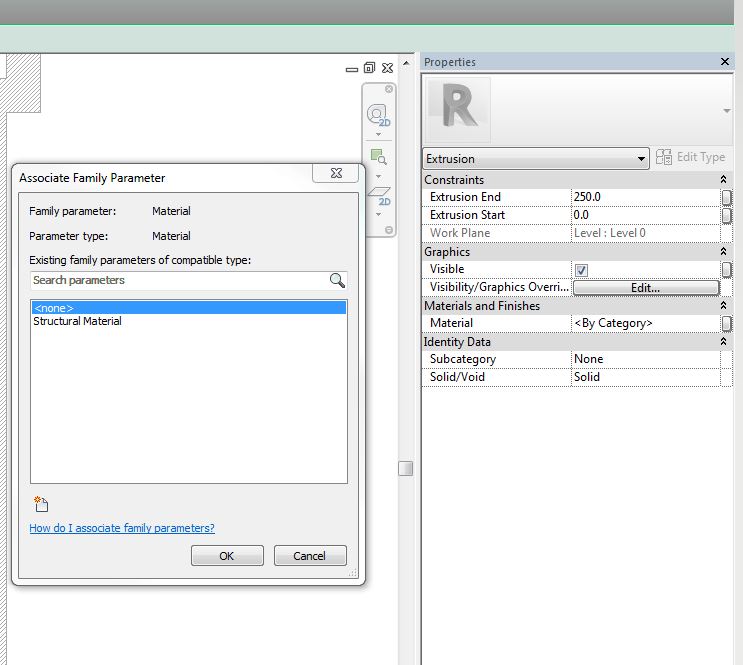Expand the 2D view plane dropdown arrow
The image size is (743, 665).
(378, 214)
